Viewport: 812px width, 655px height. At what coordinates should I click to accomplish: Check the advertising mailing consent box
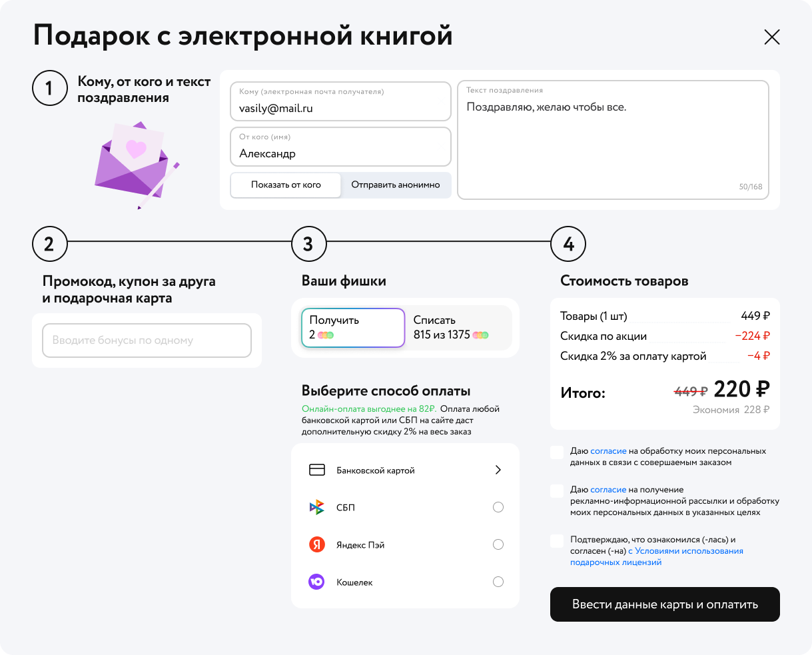(x=557, y=491)
